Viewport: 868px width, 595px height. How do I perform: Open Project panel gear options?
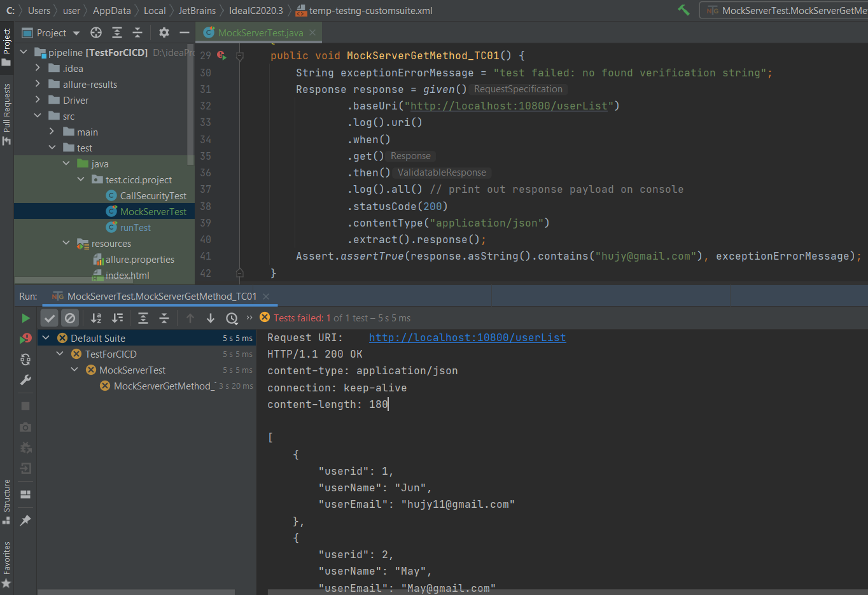[x=164, y=32]
